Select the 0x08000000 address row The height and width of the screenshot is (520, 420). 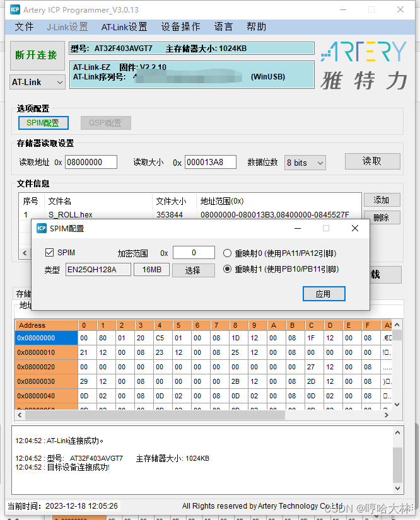[x=47, y=338]
